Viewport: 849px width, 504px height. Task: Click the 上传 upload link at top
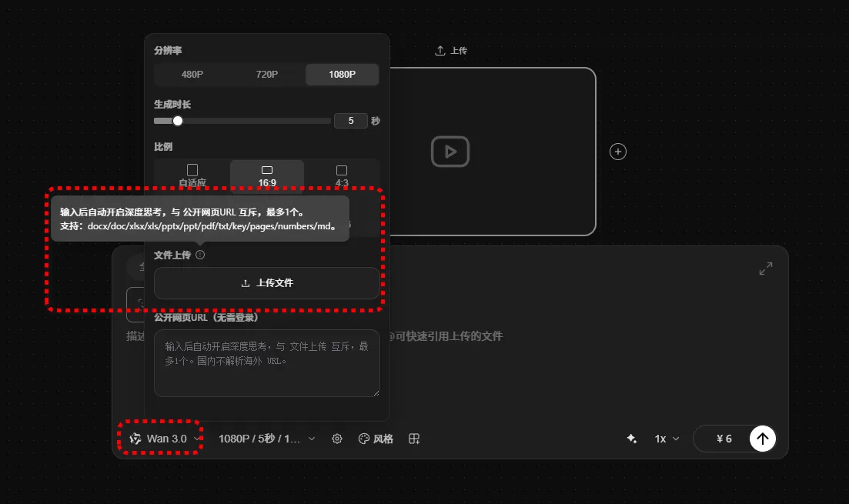pos(451,50)
